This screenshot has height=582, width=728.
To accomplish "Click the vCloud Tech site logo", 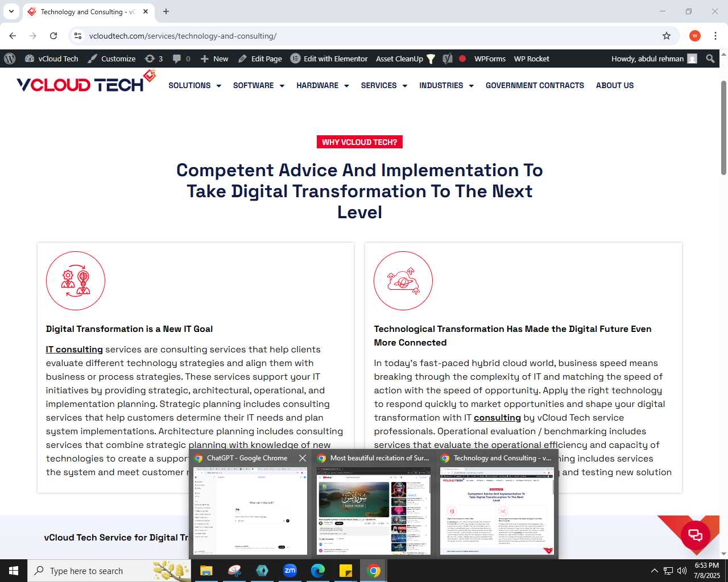I will [86, 82].
